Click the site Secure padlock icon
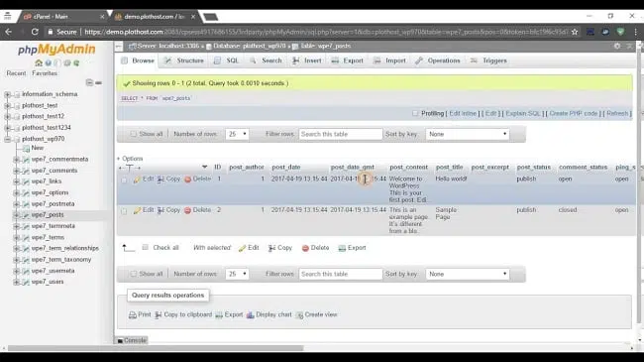The width and height of the screenshot is (644, 362). [x=51, y=32]
